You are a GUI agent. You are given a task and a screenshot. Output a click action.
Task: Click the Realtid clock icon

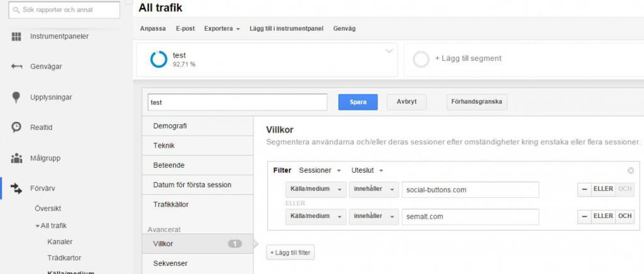[x=16, y=127]
